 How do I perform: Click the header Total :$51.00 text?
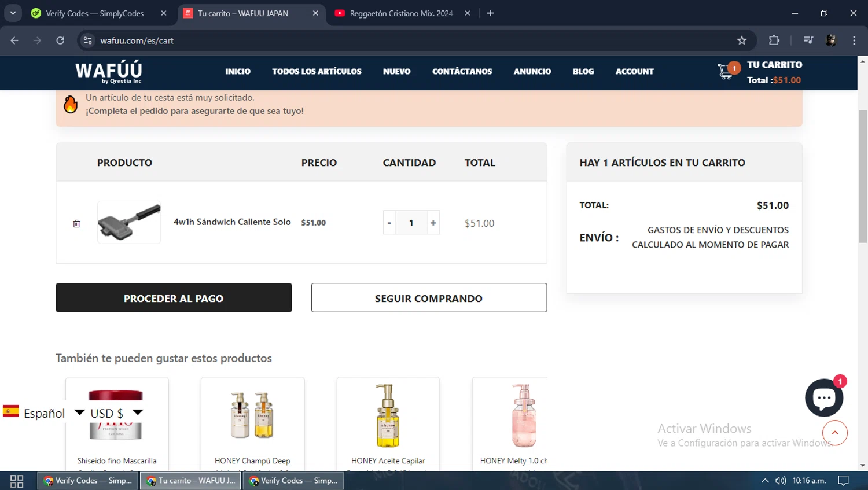(x=774, y=80)
